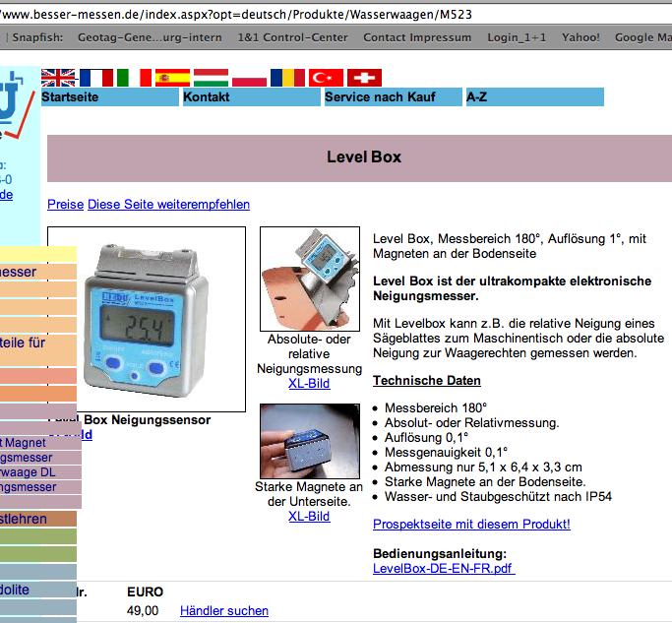Select the Polish flag language

coord(249,78)
